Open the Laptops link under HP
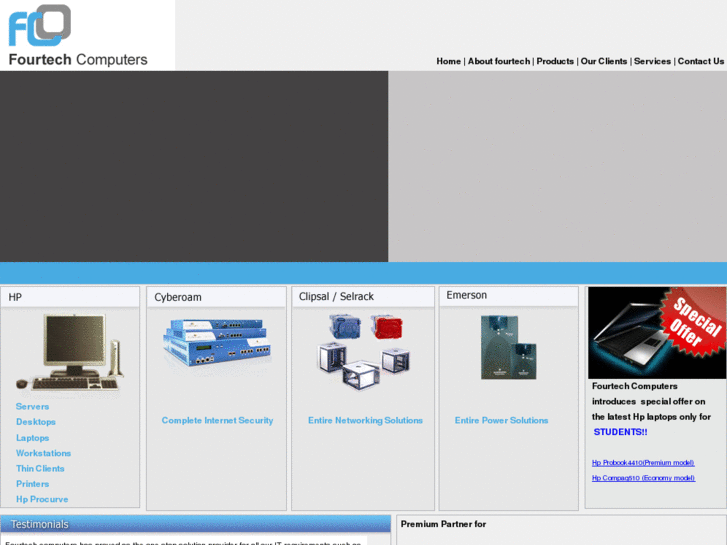The image size is (727, 545). click(x=32, y=437)
